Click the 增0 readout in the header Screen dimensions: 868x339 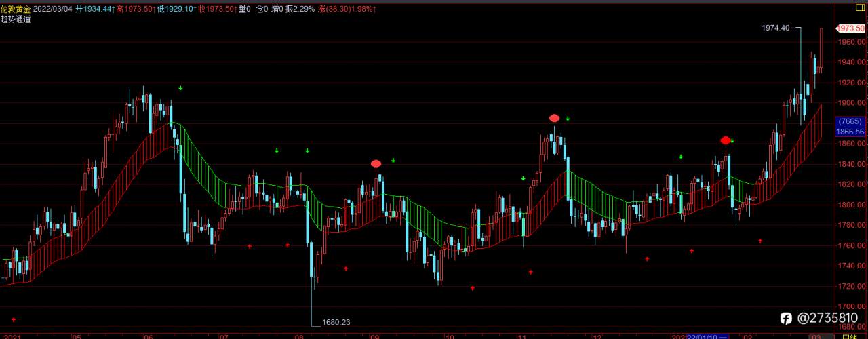coord(277,9)
